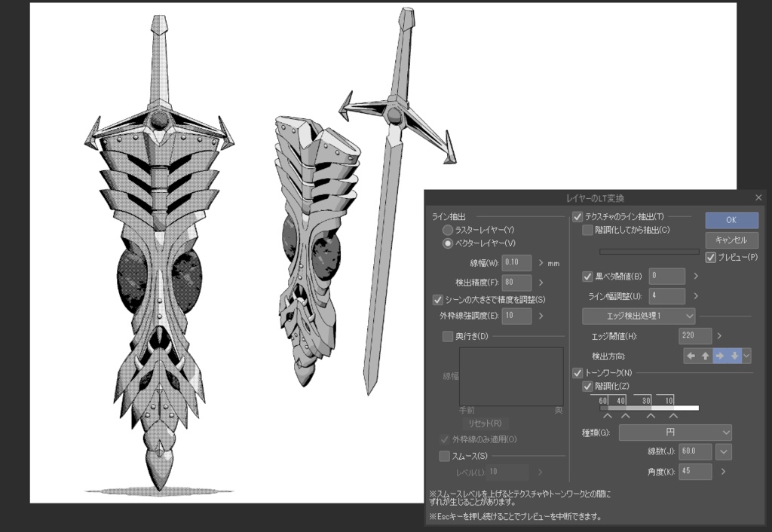Toggle the スムース(S) checkbox on
The image size is (772, 532).
point(443,456)
